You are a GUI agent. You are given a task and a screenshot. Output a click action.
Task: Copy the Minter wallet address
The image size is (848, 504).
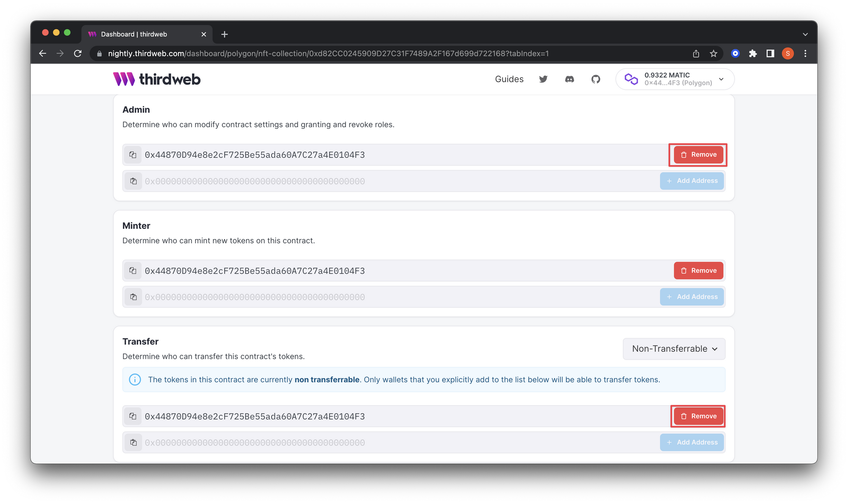[133, 270]
